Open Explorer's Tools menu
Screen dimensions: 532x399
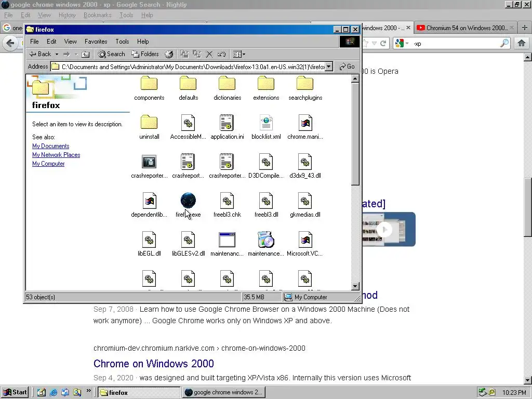coord(122,42)
